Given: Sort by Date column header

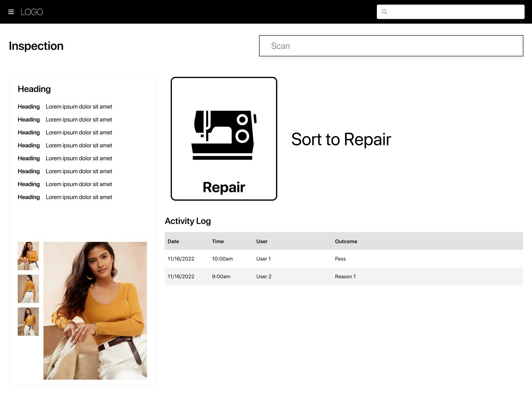Looking at the screenshot, I should (173, 242).
